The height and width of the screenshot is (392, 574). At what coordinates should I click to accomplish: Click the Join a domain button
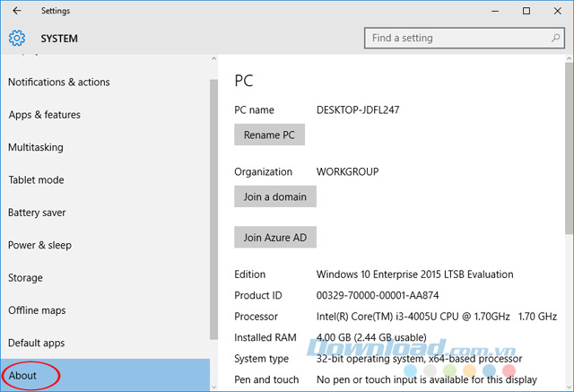(x=275, y=196)
